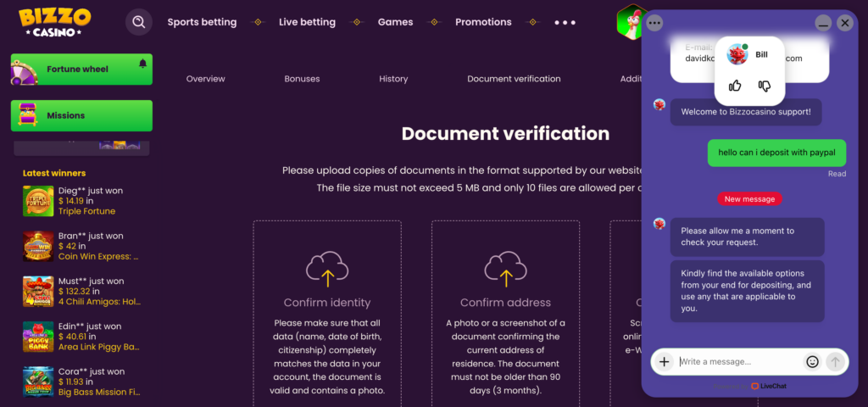
Task: Switch to the Bonuses tab
Action: pyautogui.click(x=303, y=79)
